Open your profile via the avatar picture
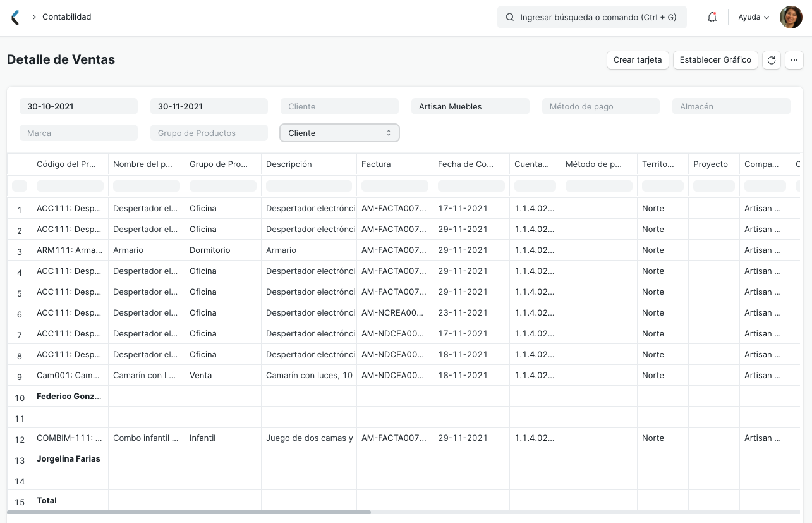 pos(791,17)
